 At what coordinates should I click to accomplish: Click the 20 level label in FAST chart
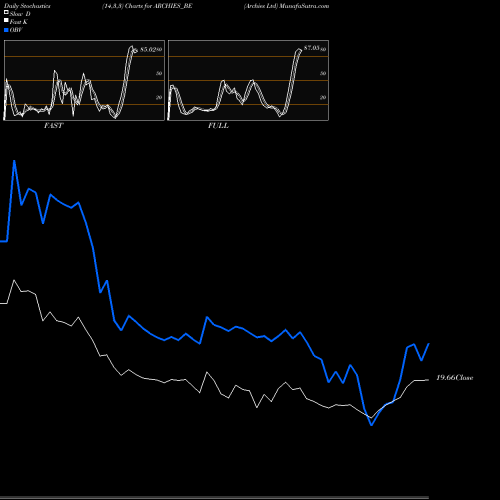(x=159, y=97)
